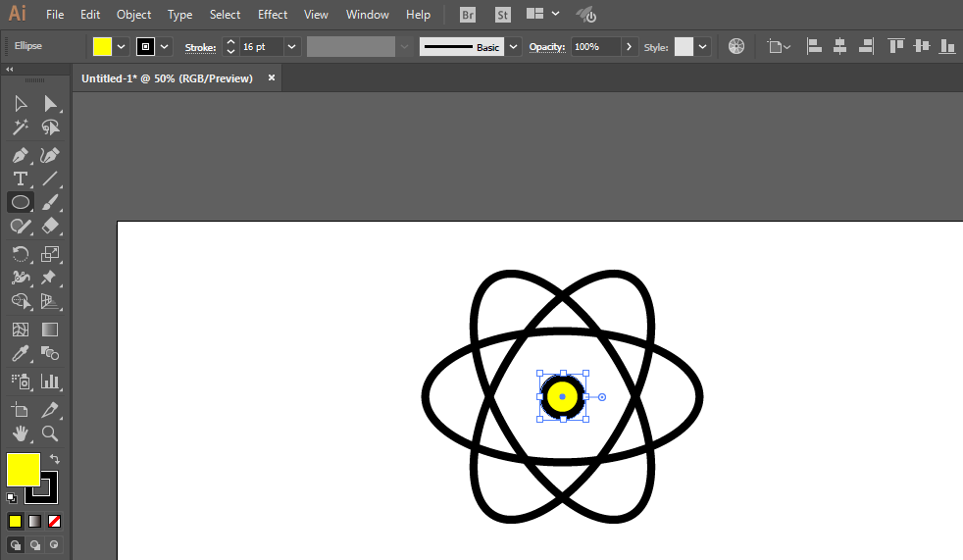Select the Eyedropper tool
This screenshot has width=963, height=560.
pyautogui.click(x=21, y=354)
